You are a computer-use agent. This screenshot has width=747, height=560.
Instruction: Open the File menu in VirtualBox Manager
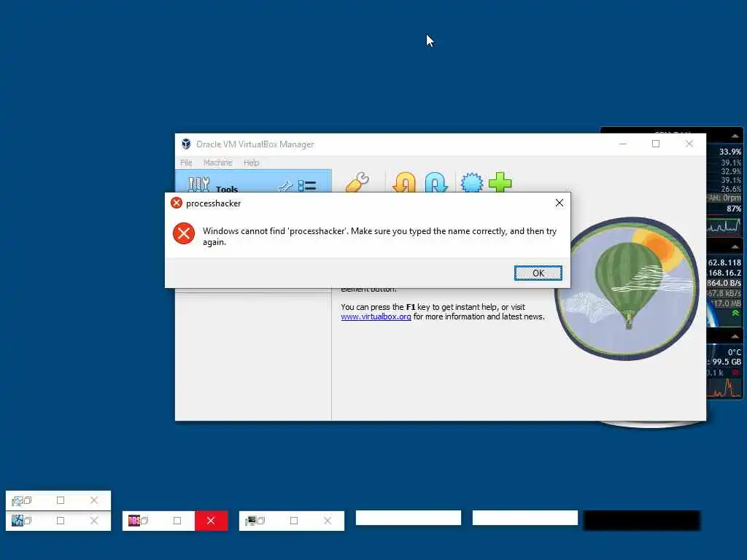click(186, 163)
